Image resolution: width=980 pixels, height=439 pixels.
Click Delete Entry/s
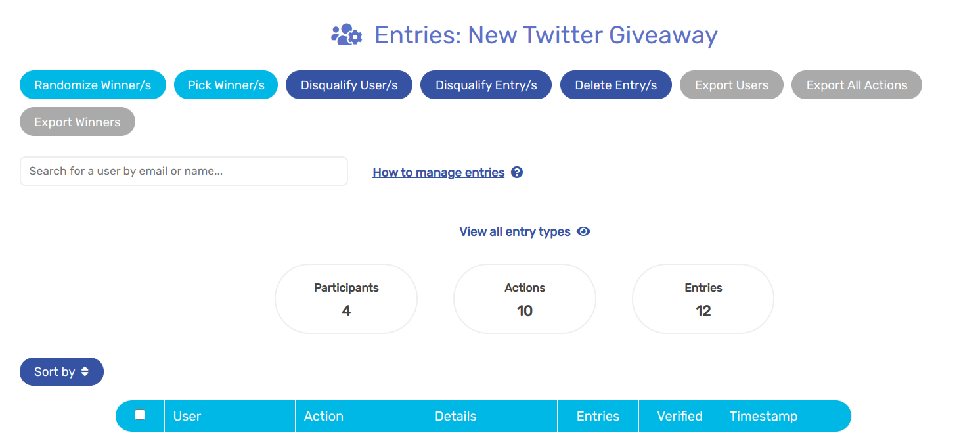[615, 85]
